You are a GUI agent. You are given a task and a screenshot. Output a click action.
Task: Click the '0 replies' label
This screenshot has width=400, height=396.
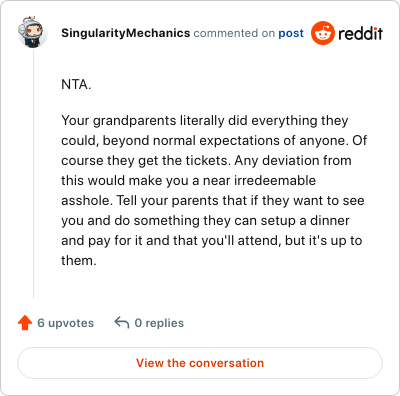pos(159,323)
